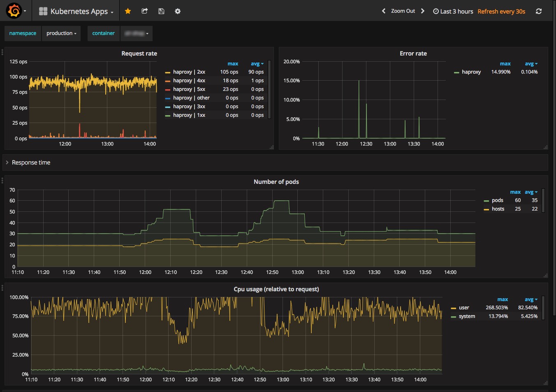Open the Grafana logo main menu

(14, 11)
